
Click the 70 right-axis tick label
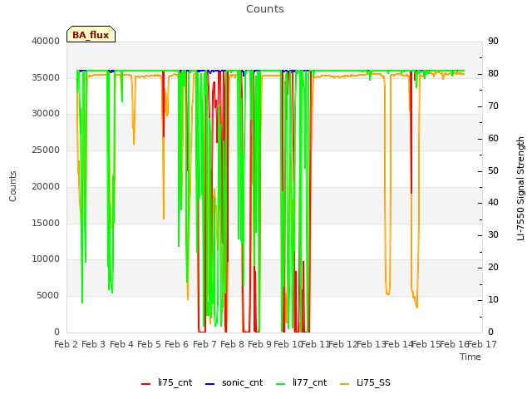(493, 106)
